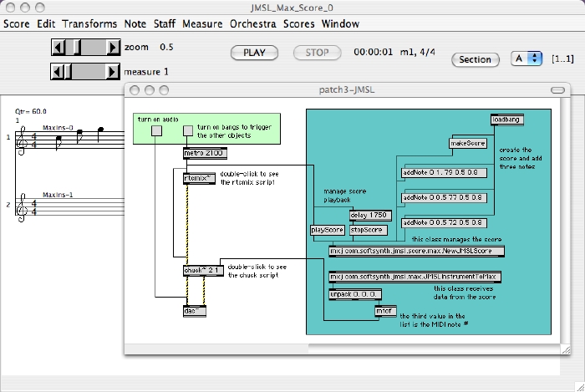585x392 pixels.
Task: Click the patch3-JMSL toolbar toggle pill
Action: (x=557, y=90)
